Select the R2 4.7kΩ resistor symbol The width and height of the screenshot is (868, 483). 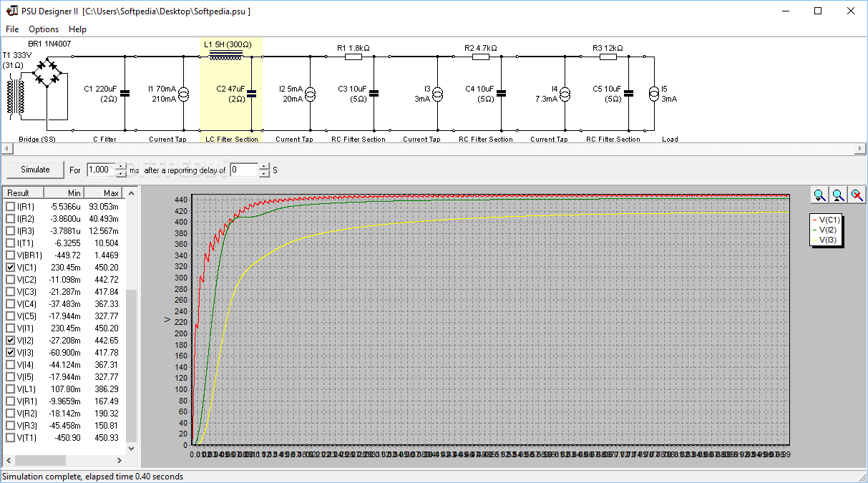click(x=481, y=57)
